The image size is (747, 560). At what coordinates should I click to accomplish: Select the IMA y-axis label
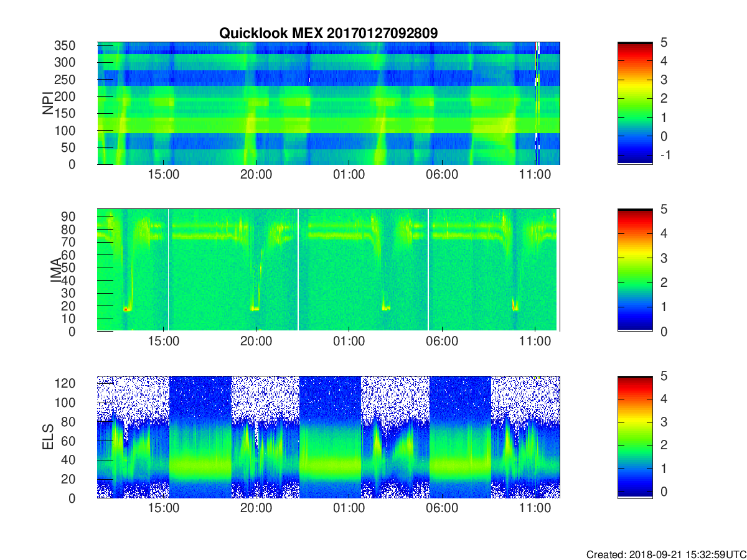click(x=57, y=270)
